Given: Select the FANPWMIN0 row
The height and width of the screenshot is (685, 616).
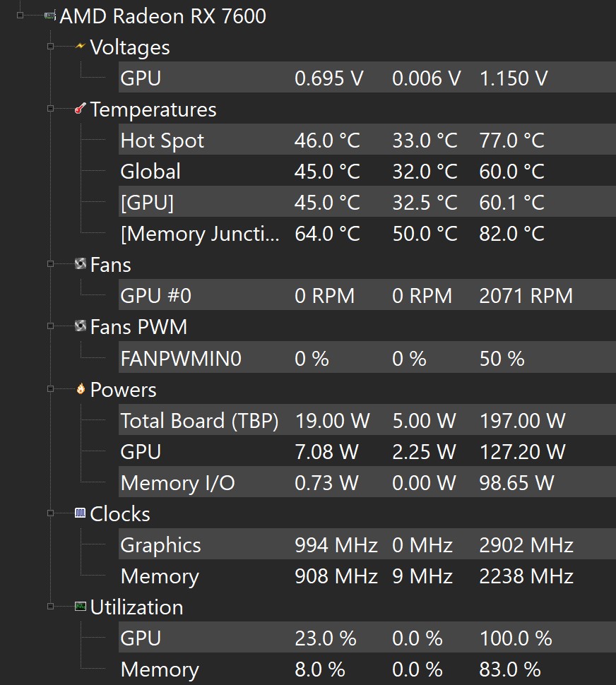Looking at the screenshot, I should click(180, 359).
